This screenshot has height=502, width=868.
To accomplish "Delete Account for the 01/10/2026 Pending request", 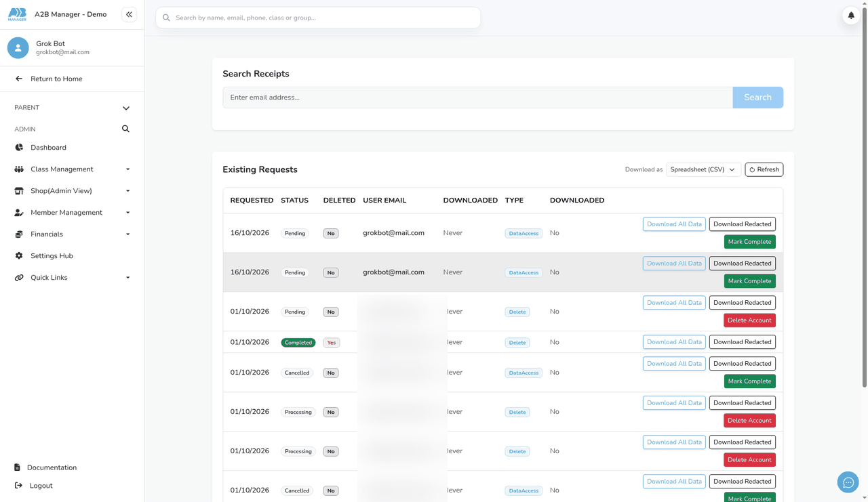I will [x=749, y=320].
